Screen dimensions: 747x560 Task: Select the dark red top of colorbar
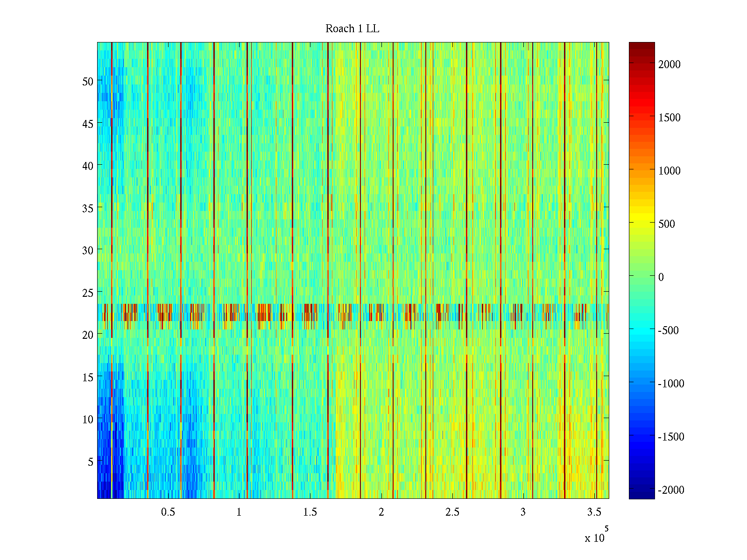tap(641, 46)
